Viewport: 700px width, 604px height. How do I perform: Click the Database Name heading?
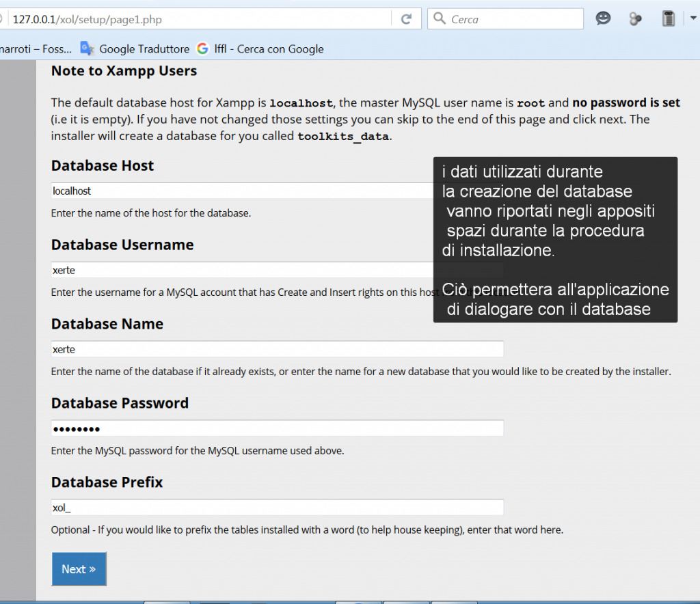point(107,324)
